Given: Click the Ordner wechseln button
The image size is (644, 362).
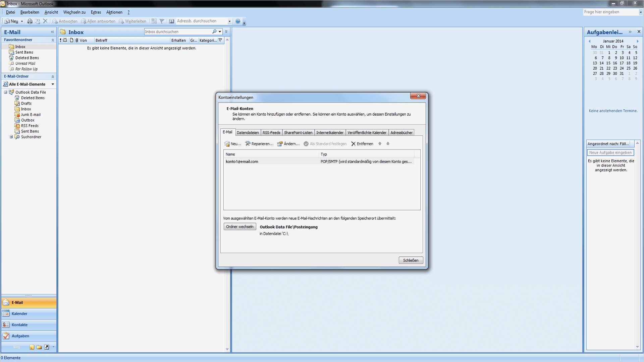Looking at the screenshot, I should [239, 227].
